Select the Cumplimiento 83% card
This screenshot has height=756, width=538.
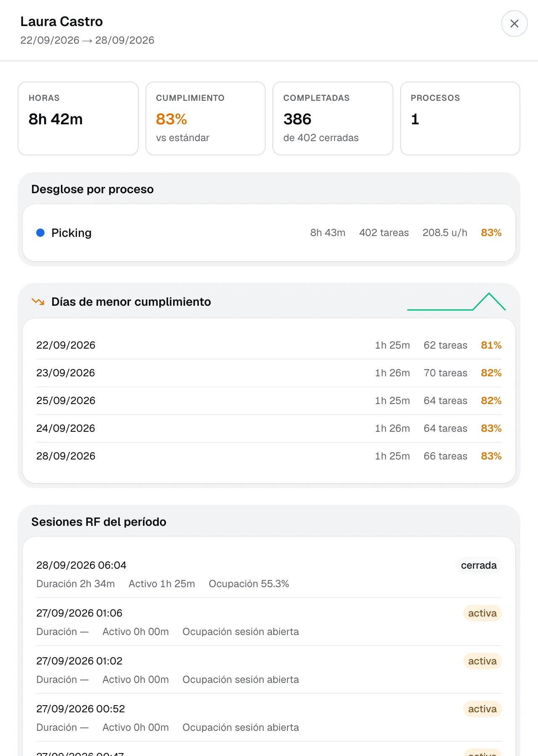206,118
